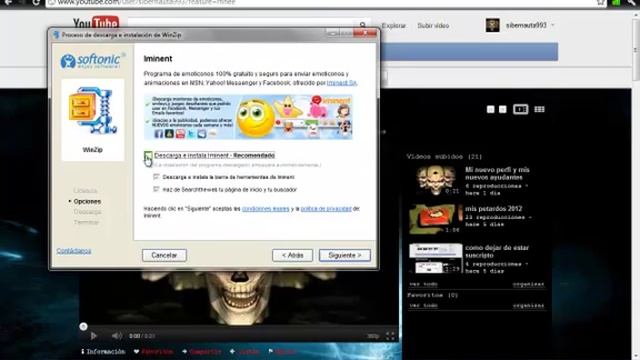Go back with the Atrás button
Screen dimensions: 640x360
(292, 255)
